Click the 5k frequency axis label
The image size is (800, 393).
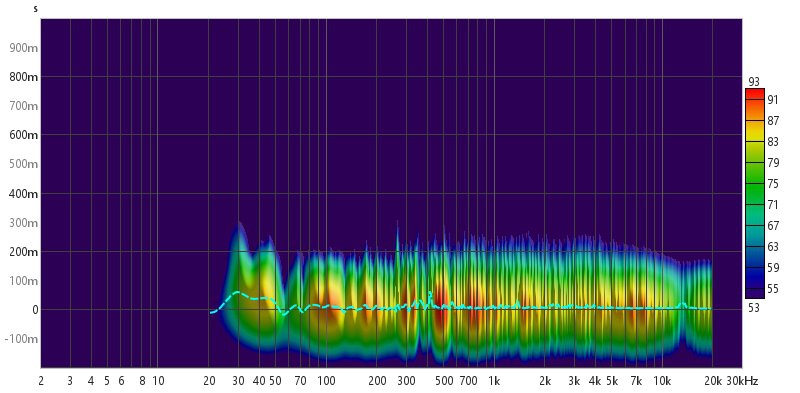(612, 381)
